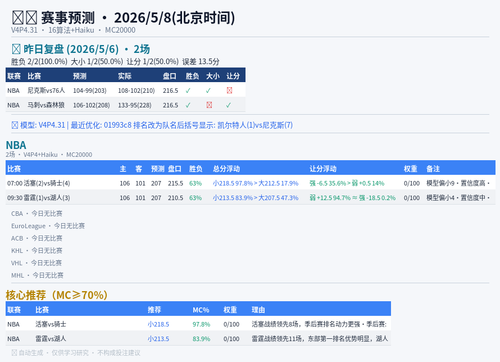Screen dimensions: 500x362
Task: Click the 理由 header in core picks table
Action: coord(258,310)
